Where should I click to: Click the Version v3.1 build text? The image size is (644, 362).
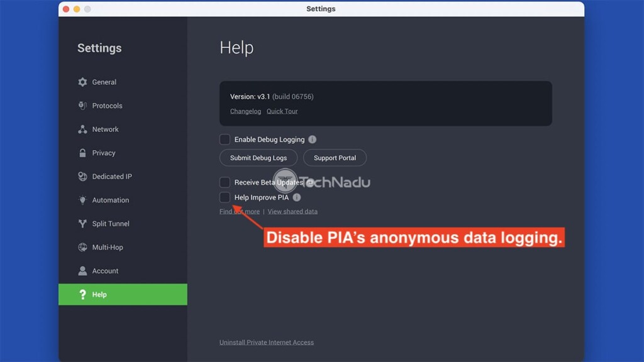point(272,96)
